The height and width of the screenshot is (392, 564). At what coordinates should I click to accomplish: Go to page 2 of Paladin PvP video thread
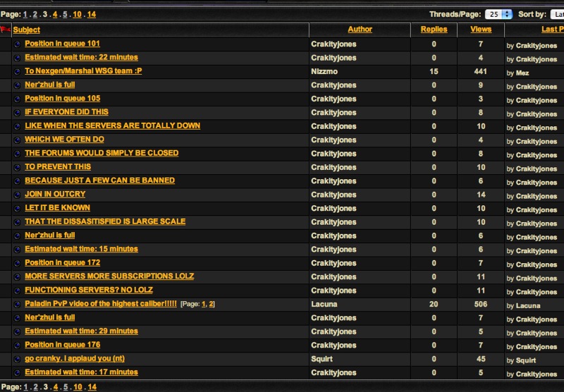point(211,304)
